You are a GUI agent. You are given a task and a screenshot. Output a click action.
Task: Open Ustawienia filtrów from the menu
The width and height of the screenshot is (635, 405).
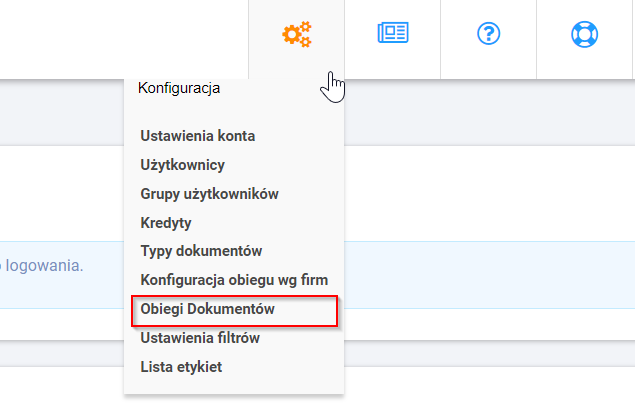200,338
